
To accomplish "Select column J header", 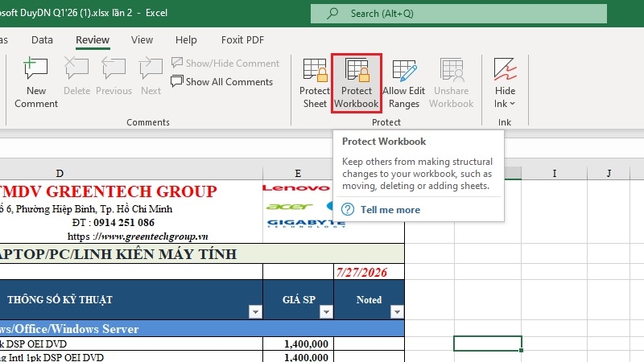I will pos(609,173).
